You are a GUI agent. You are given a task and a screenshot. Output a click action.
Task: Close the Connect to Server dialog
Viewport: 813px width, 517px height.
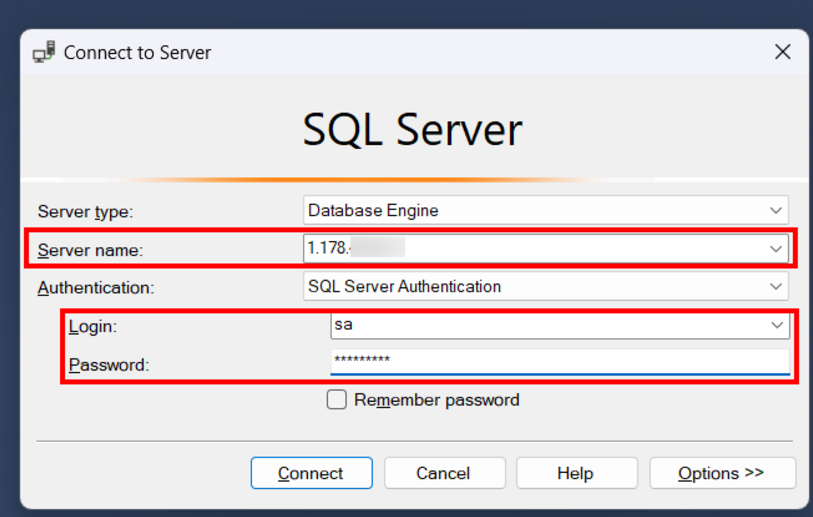tap(782, 52)
